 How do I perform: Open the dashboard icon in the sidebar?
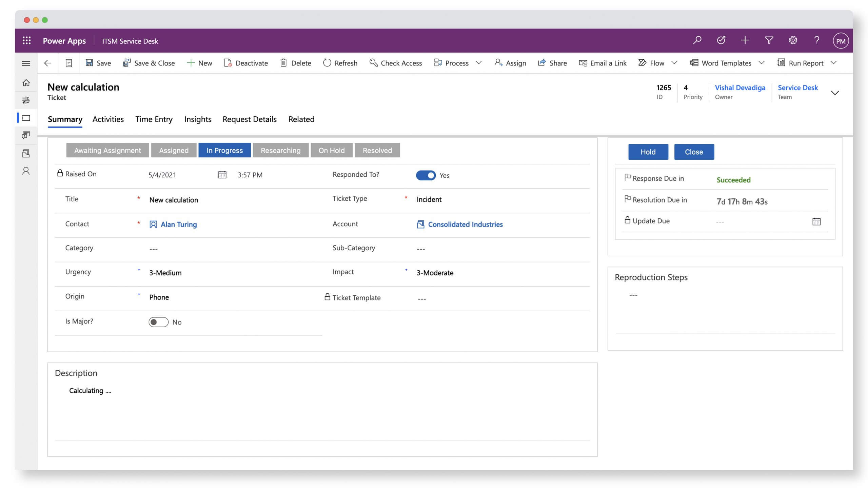pos(26,100)
